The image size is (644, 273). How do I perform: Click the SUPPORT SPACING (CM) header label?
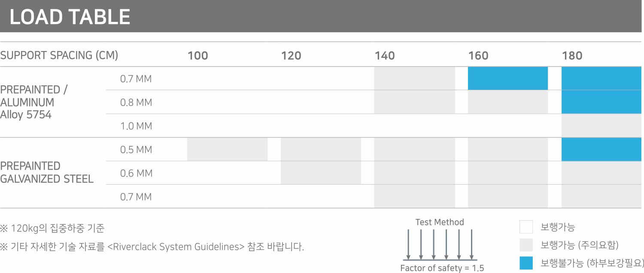[x=59, y=55]
